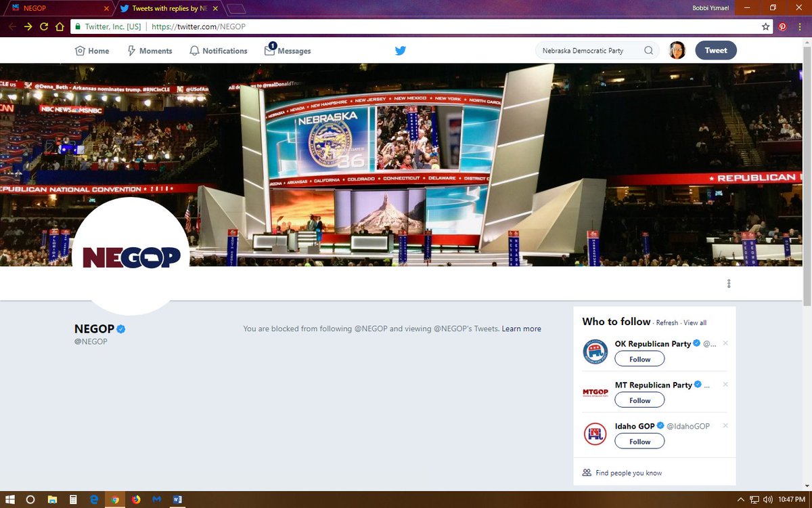Image resolution: width=812 pixels, height=508 pixels.
Task: Switch to the NEGOP browser tab
Action: [57, 9]
